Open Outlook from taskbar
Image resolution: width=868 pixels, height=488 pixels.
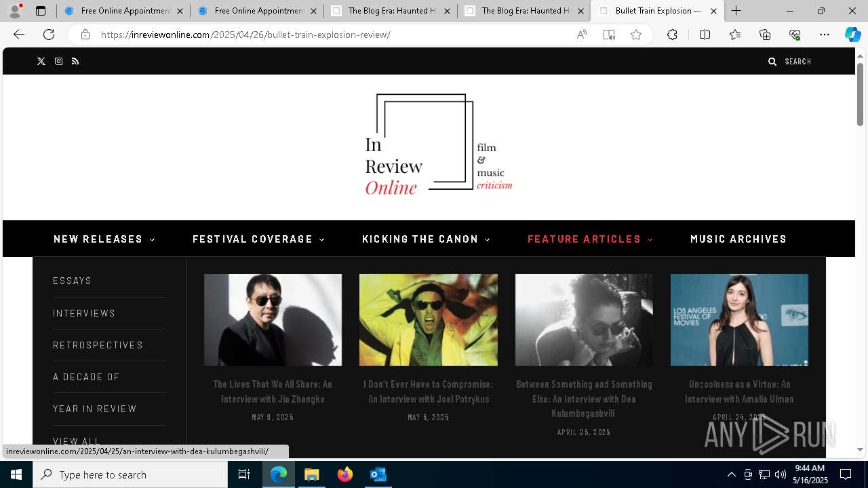[x=378, y=474]
